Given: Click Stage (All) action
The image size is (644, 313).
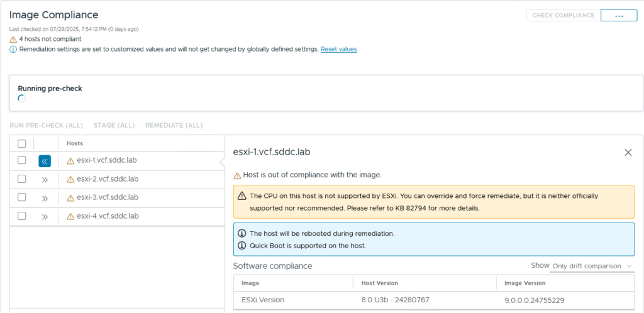Looking at the screenshot, I should [x=114, y=125].
